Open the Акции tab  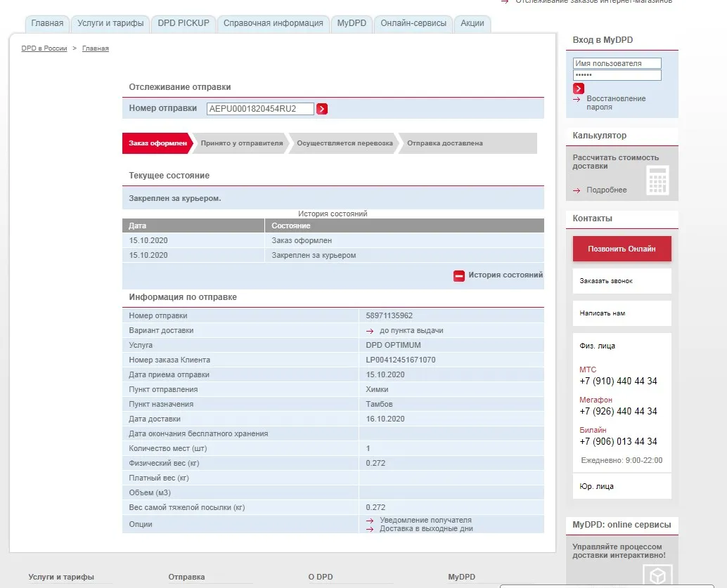(472, 23)
